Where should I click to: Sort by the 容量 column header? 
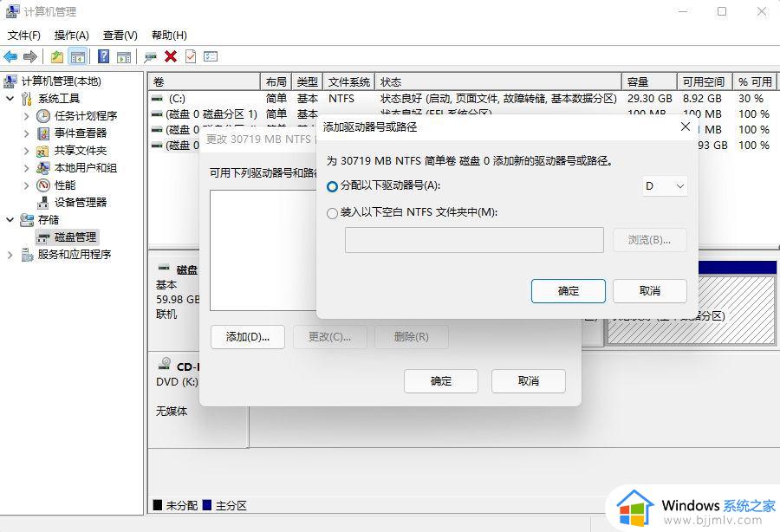(650, 81)
